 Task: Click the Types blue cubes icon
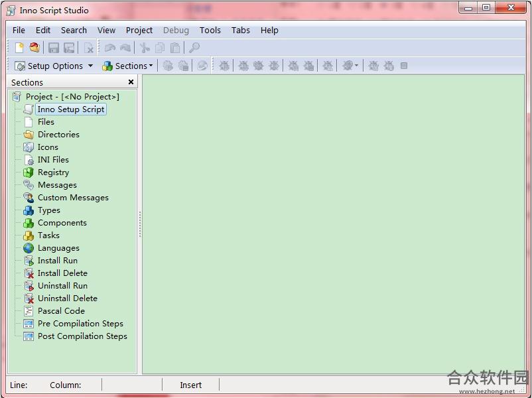pos(29,210)
